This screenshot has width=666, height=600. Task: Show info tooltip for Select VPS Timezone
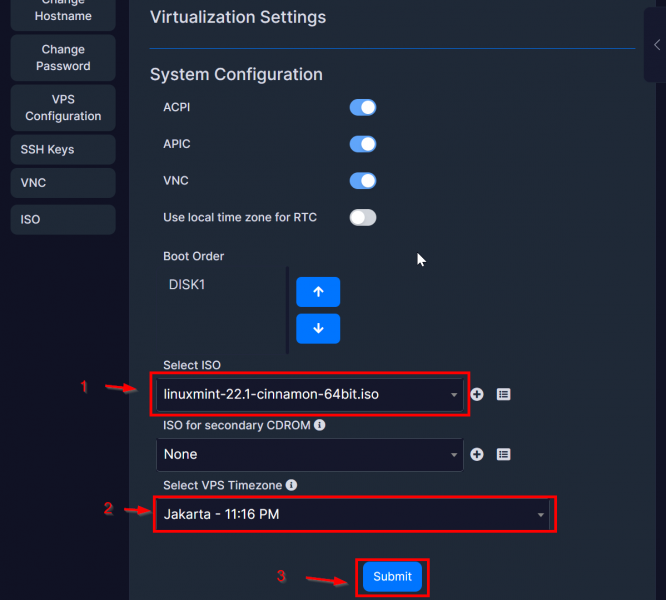[291, 485]
